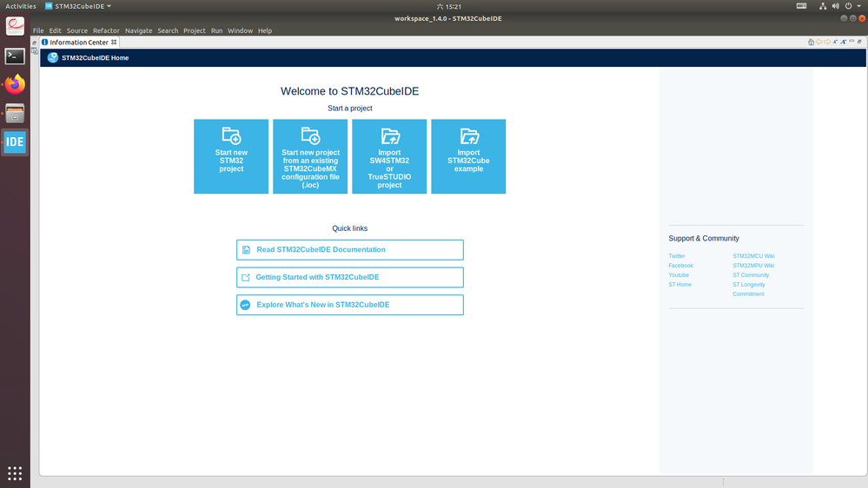Open the Source menu
Screen dimensions: 868x488
[x=77, y=30]
